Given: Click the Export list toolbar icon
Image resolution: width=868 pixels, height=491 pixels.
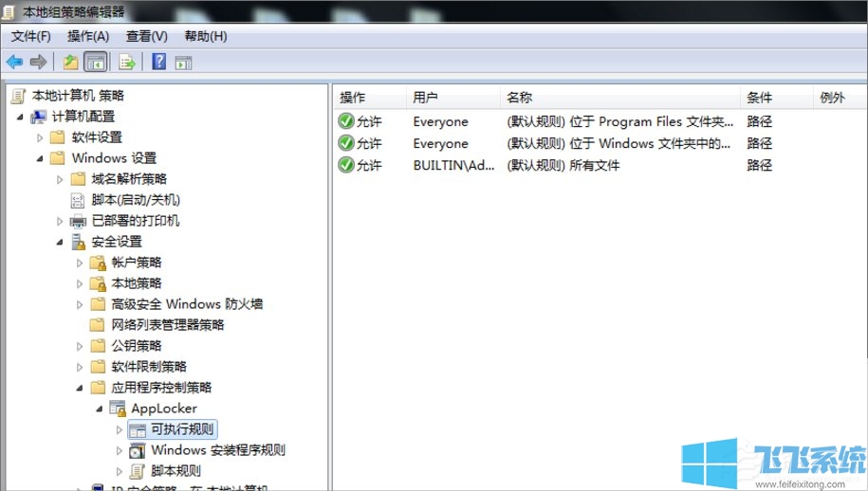Looking at the screenshot, I should click(126, 62).
